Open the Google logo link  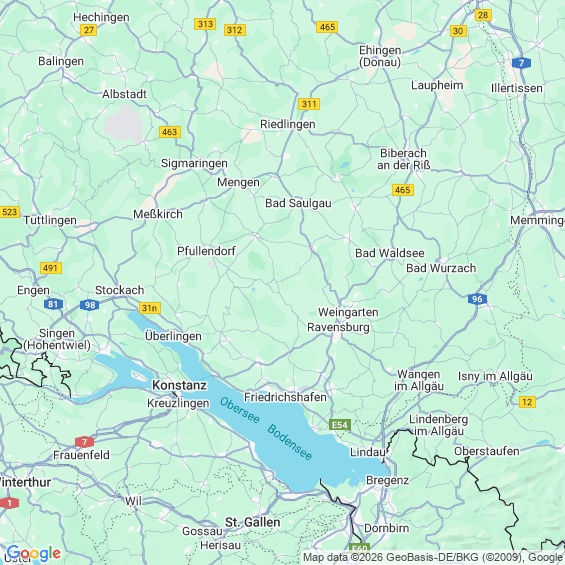click(34, 553)
